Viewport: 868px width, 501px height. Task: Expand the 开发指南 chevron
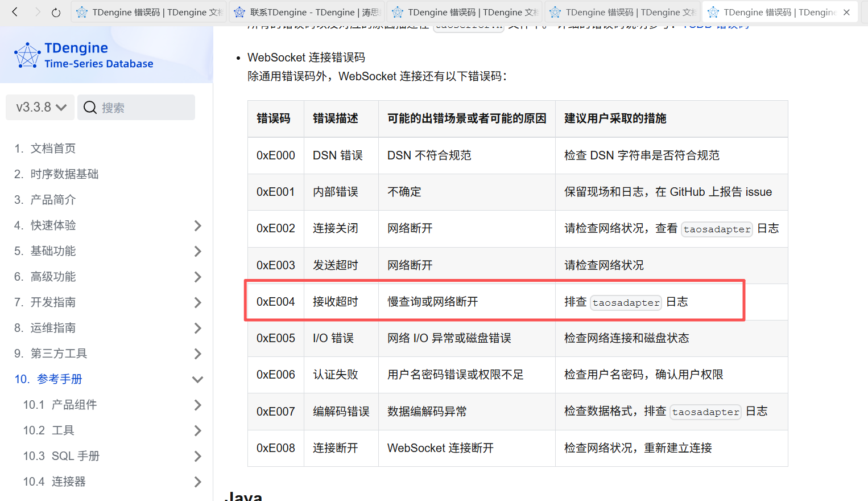point(197,302)
